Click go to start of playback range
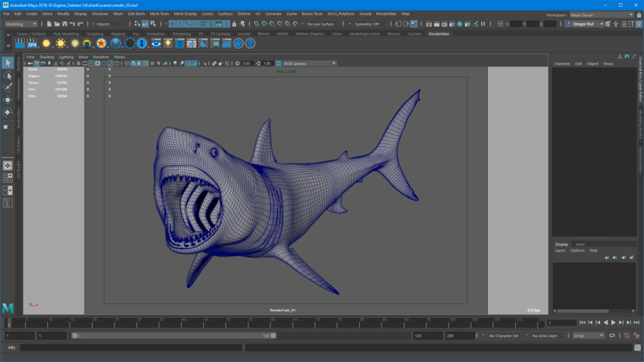644x362 pixels. [x=582, y=322]
